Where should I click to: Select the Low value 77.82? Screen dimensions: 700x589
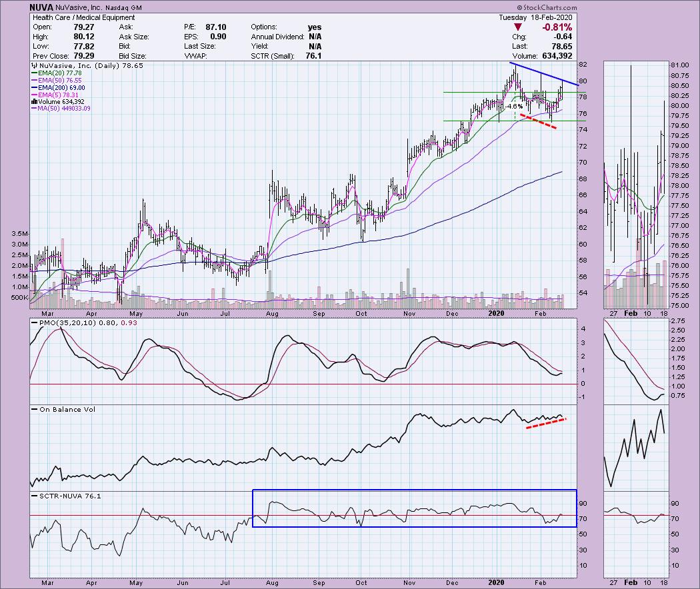pyautogui.click(x=84, y=47)
